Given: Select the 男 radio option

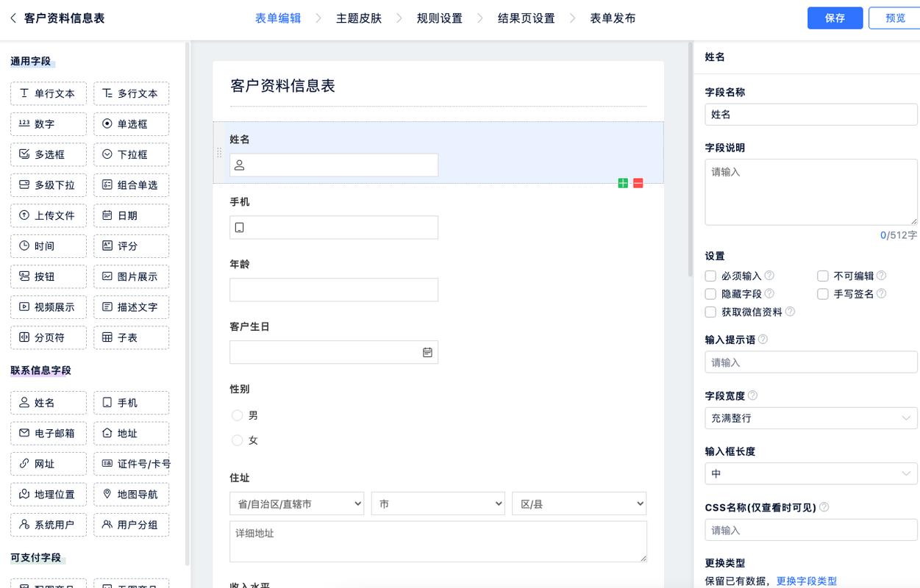Looking at the screenshot, I should point(237,415).
